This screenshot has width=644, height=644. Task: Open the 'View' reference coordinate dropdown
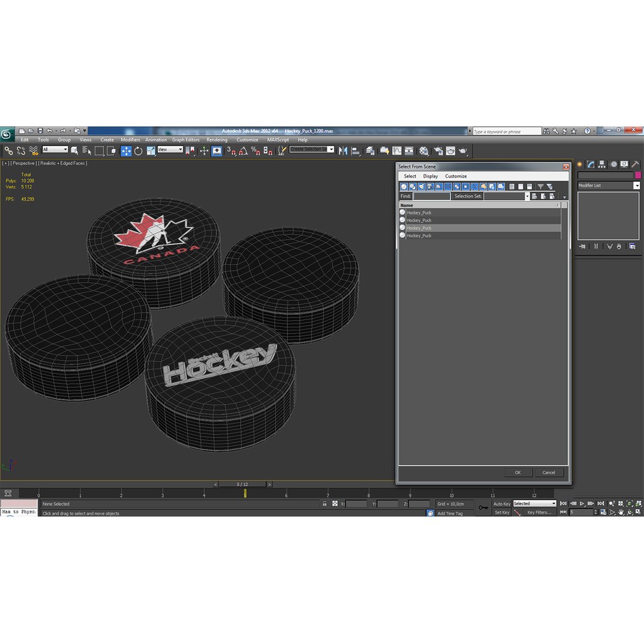(170, 150)
